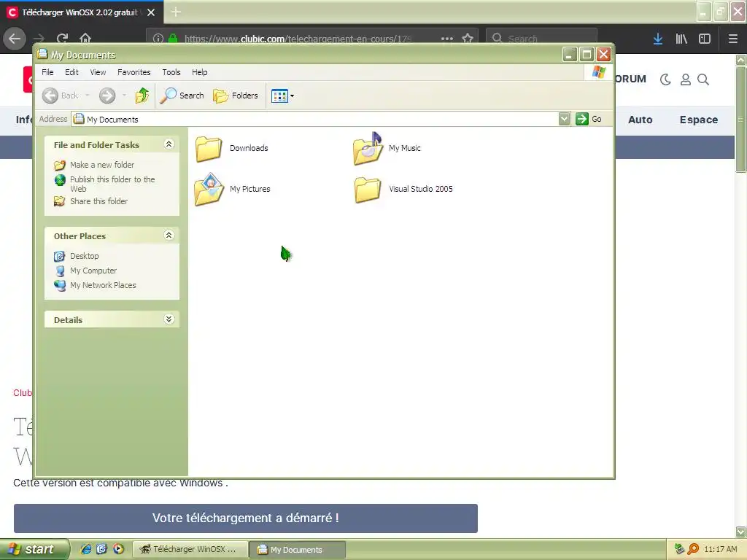Click the browser Home button

point(85,38)
